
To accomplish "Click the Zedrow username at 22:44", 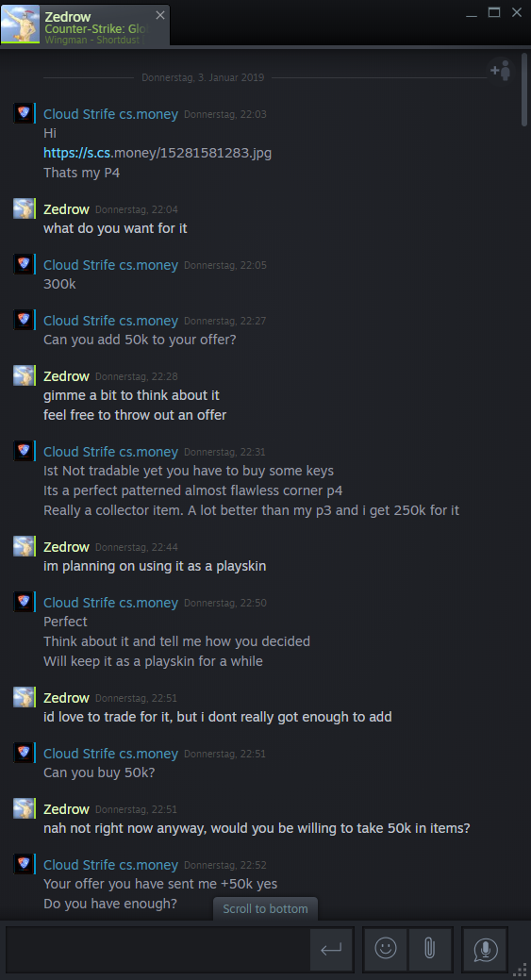I will point(66,547).
